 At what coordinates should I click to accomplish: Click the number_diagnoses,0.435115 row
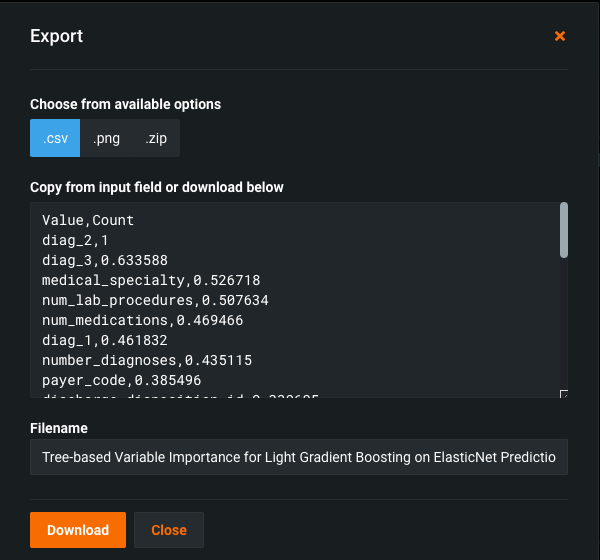[x=146, y=360]
